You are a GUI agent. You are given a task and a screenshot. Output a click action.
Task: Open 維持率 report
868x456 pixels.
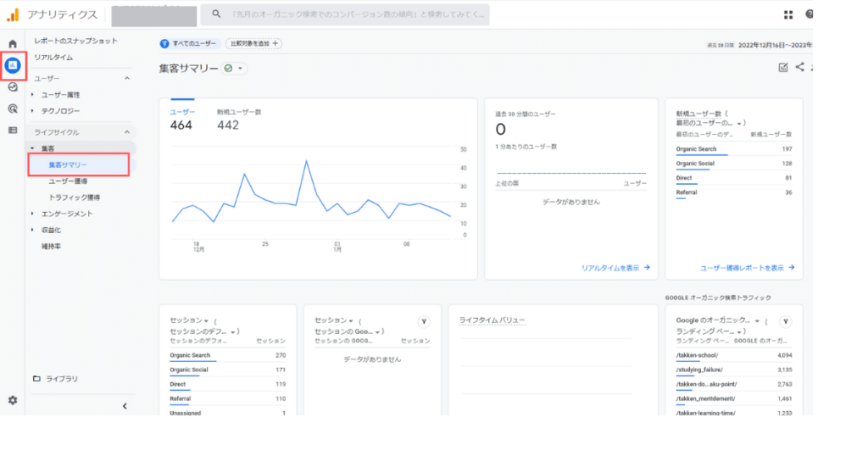pyautogui.click(x=52, y=247)
